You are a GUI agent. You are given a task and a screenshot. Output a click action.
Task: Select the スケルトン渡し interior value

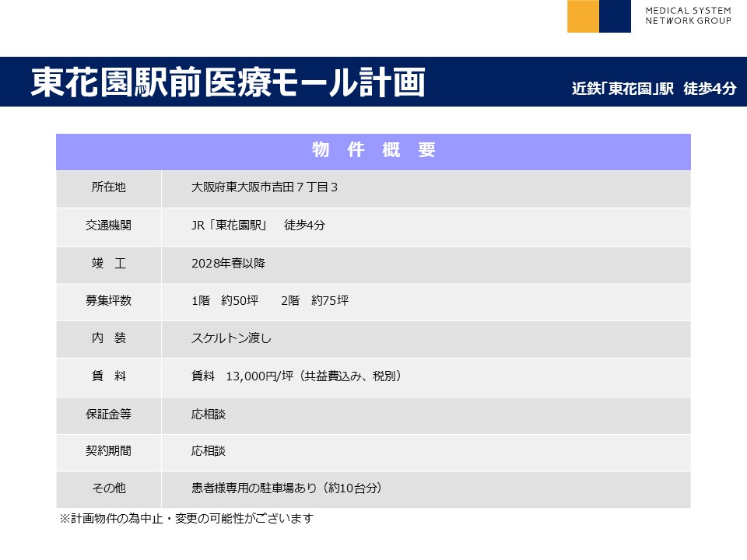pyautogui.click(x=231, y=338)
